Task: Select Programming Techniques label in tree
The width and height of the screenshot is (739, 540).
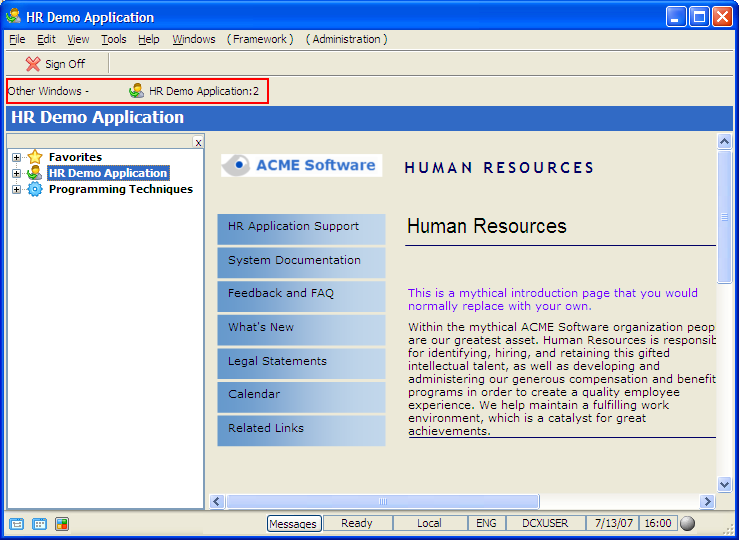Action: click(121, 189)
